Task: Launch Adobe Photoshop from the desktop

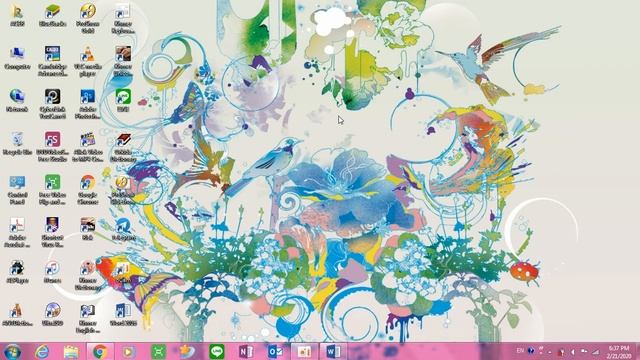Action: tap(88, 104)
